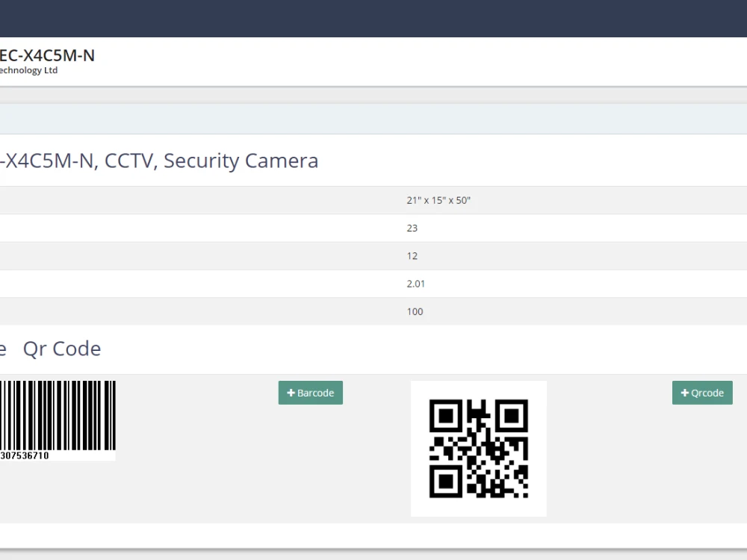This screenshot has height=560, width=747.
Task: Click the Technology Ltd subtitle
Action: pos(28,70)
